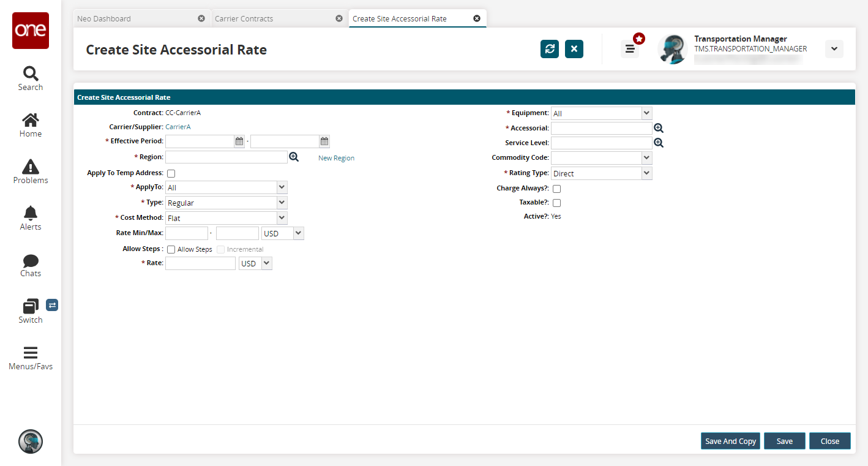Image resolution: width=868 pixels, height=466 pixels.
Task: Tick the Taxable checkbox
Action: coord(556,203)
